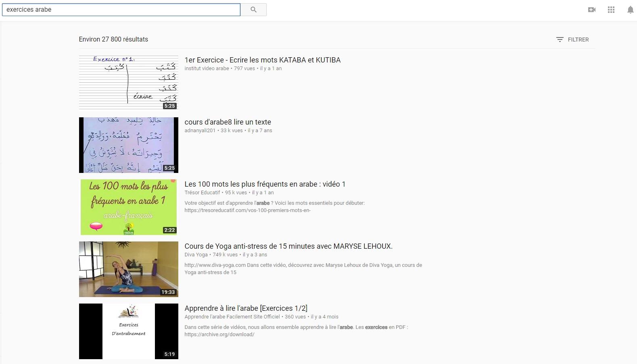Click the yoga pose video thumbnail
Image resolution: width=637 pixels, height=364 pixels.
[128, 269]
